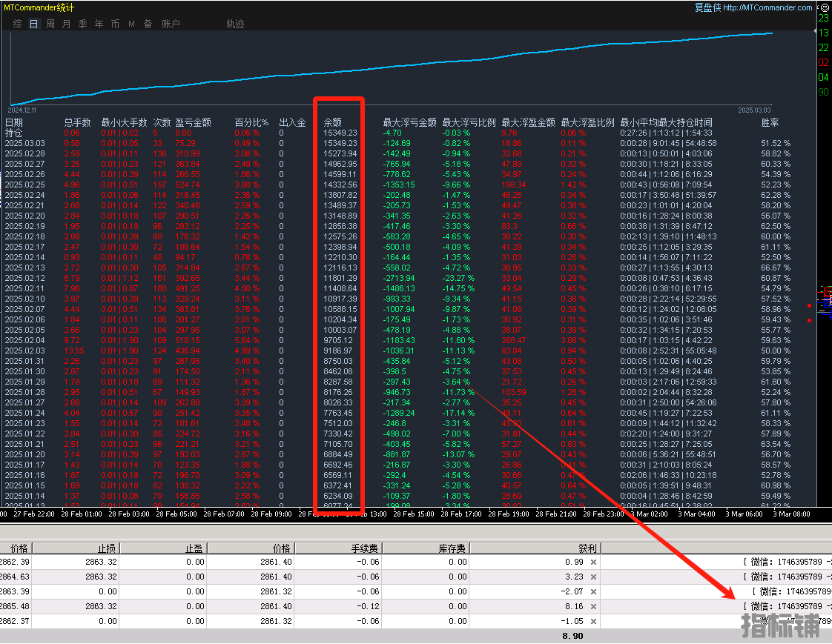832x644 pixels.
Task: Click the price 2865.48 cell
Action: tap(16, 606)
